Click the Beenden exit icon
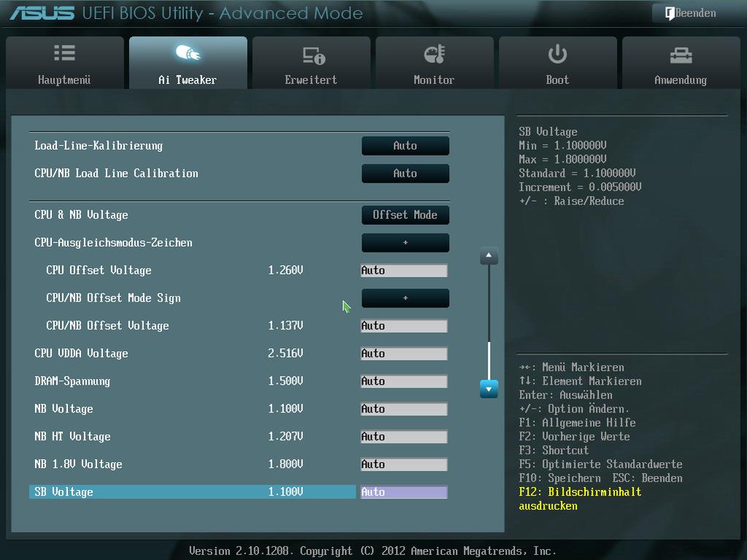747x560 pixels. 670,13
